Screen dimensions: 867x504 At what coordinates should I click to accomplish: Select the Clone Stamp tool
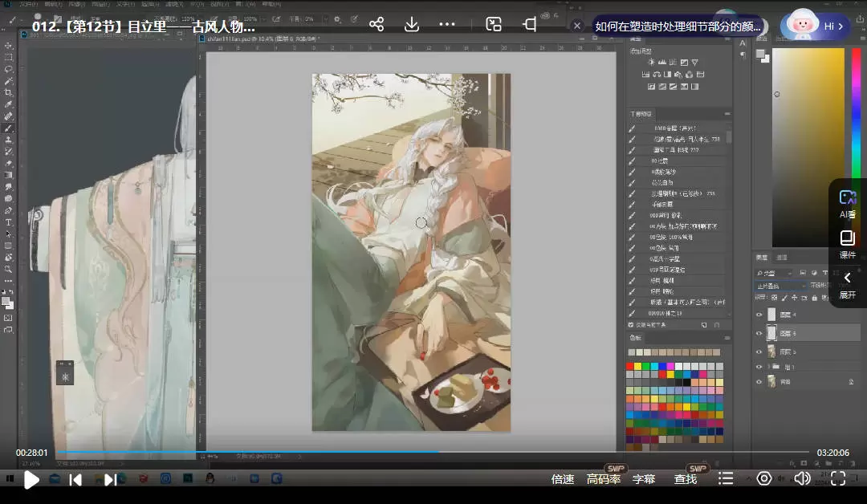pyautogui.click(x=8, y=140)
